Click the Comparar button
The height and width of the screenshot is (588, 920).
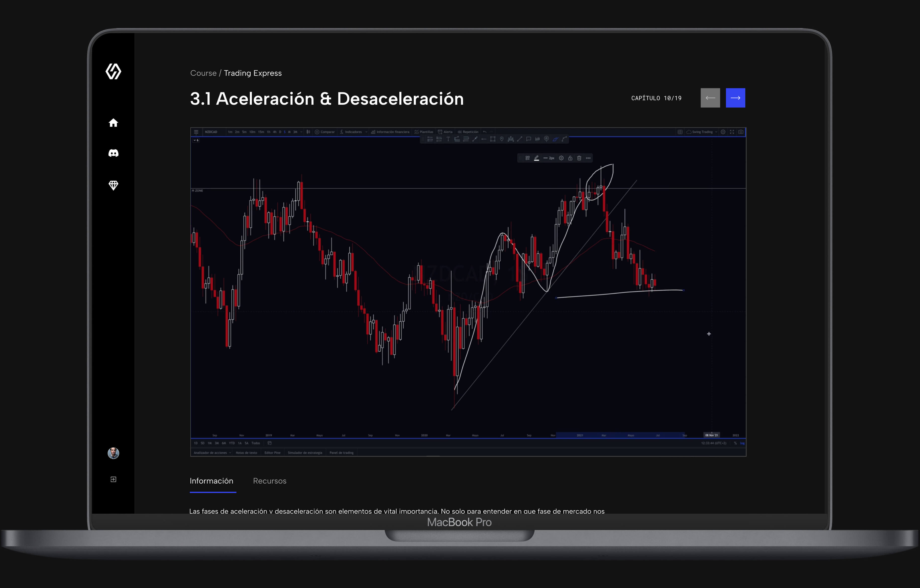pyautogui.click(x=325, y=132)
